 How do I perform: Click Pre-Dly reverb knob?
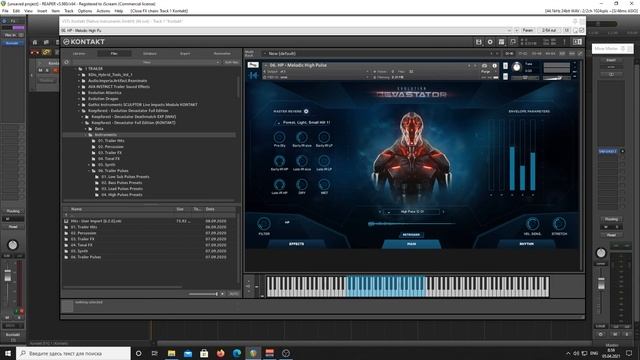pyautogui.click(x=280, y=137)
